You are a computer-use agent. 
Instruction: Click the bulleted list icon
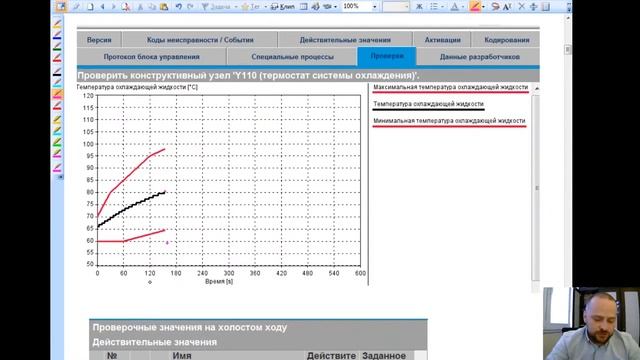click(434, 7)
